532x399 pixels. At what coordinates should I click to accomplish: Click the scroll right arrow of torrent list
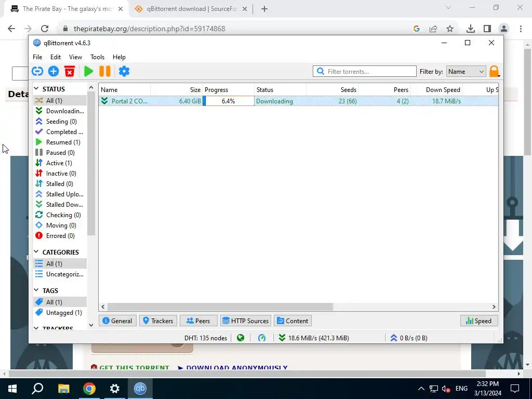click(494, 307)
